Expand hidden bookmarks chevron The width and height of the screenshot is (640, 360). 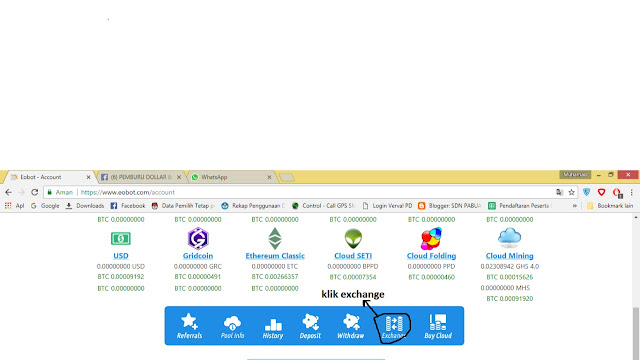coord(575,206)
